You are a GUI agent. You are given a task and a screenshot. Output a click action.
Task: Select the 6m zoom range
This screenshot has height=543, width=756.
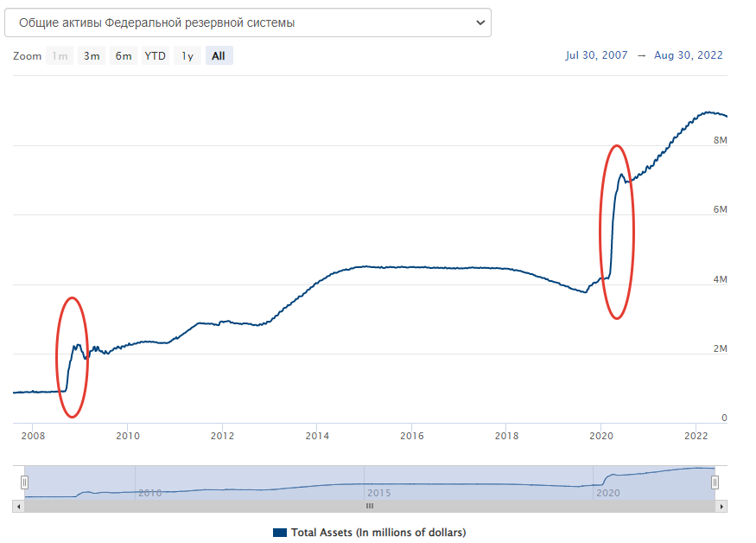(x=124, y=56)
